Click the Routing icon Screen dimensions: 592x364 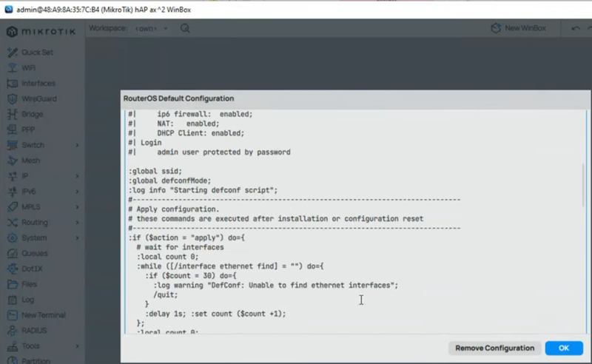12,223
